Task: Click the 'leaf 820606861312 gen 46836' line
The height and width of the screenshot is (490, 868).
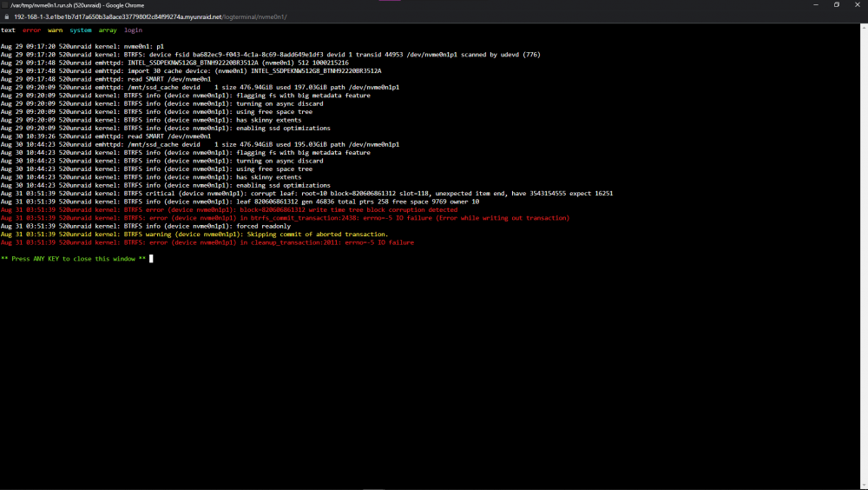Action: (240, 202)
